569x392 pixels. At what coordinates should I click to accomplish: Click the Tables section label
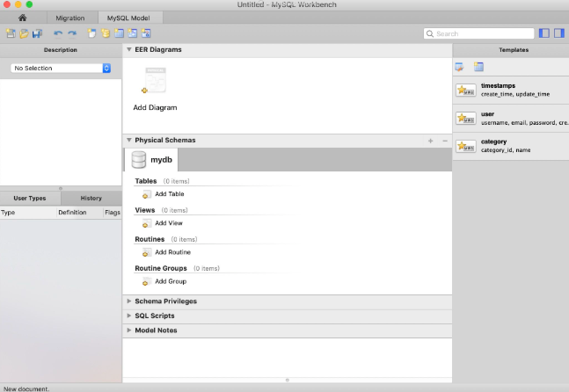pyautogui.click(x=146, y=181)
